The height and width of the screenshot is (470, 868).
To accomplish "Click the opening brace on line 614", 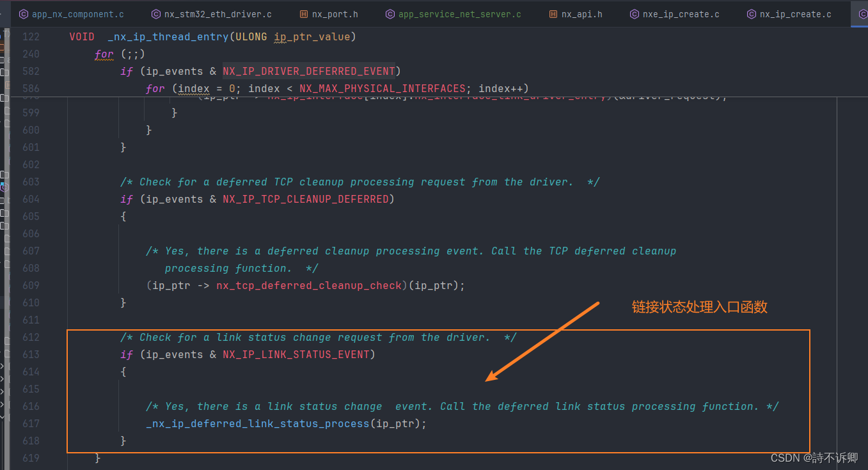I will (123, 372).
